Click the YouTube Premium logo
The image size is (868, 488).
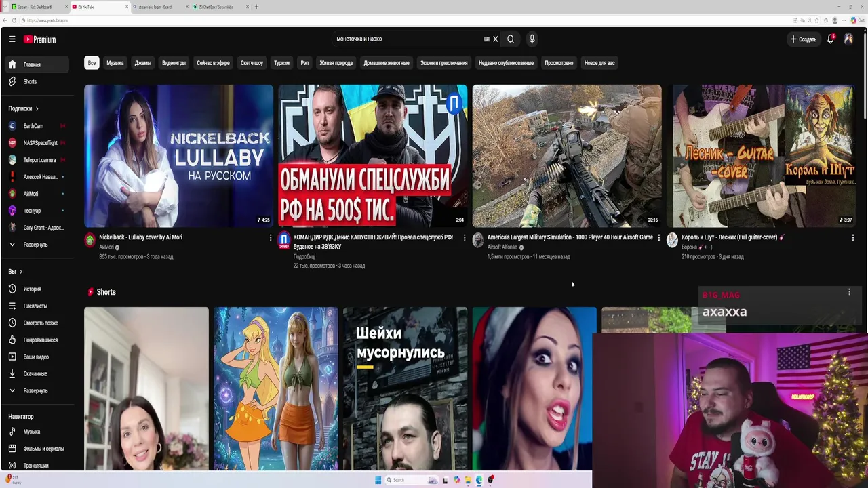(x=40, y=39)
